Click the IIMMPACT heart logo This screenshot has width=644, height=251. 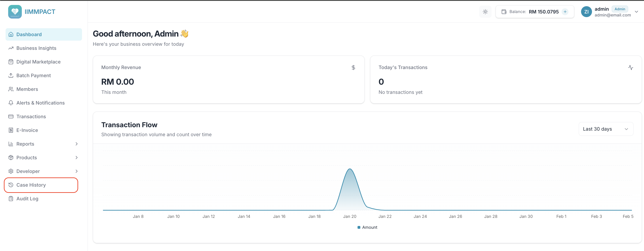(x=15, y=12)
